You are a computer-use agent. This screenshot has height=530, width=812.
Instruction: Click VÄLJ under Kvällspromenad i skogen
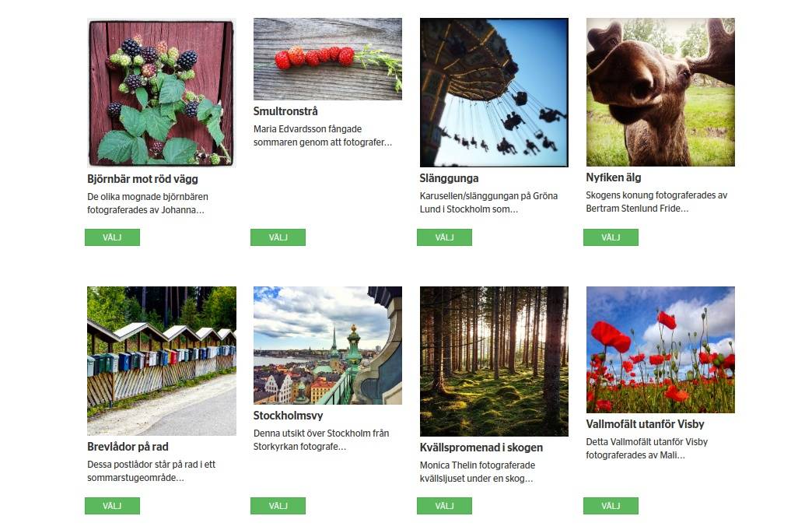point(444,506)
